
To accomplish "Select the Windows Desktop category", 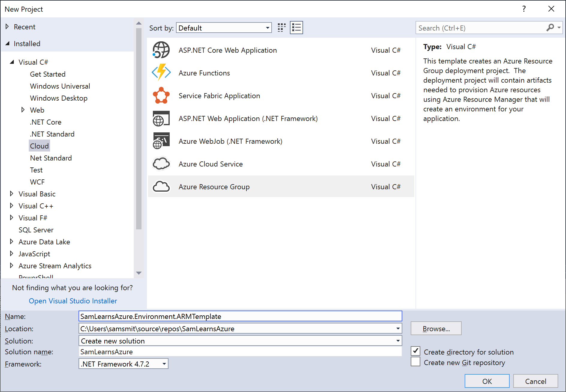I will point(59,98).
